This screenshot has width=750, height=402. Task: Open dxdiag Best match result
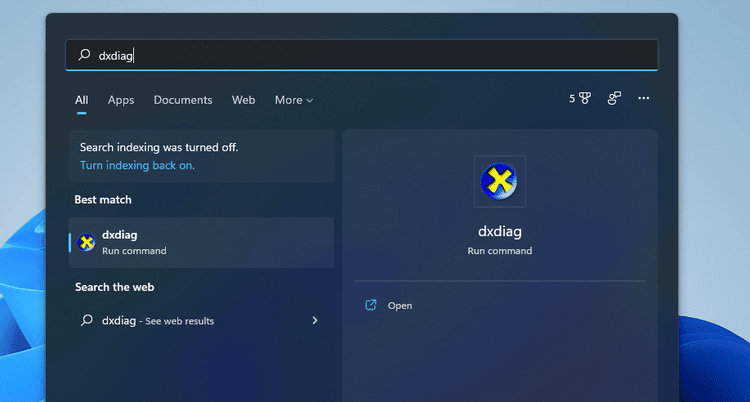pyautogui.click(x=201, y=243)
